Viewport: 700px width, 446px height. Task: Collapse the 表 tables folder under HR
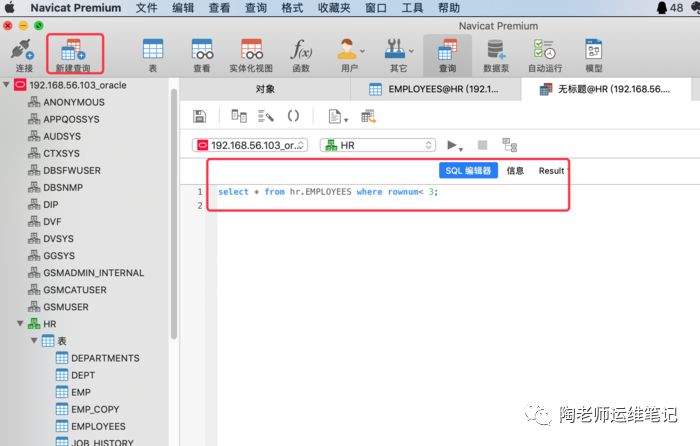(34, 340)
